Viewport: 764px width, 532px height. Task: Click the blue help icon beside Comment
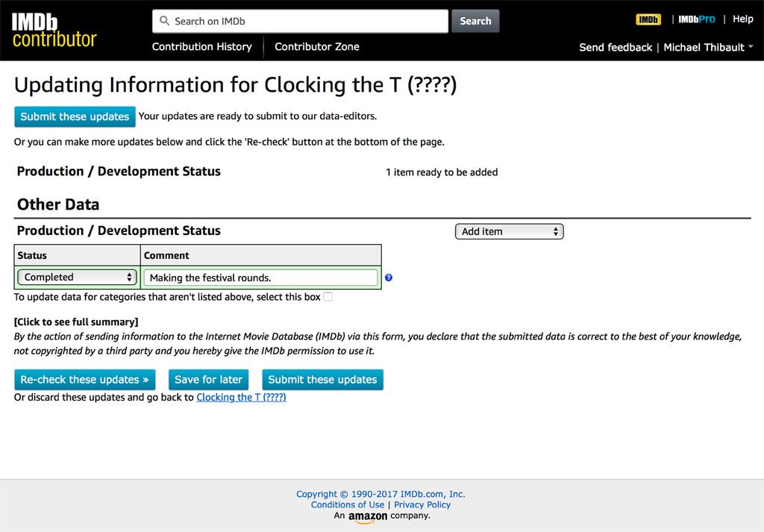pyautogui.click(x=389, y=278)
